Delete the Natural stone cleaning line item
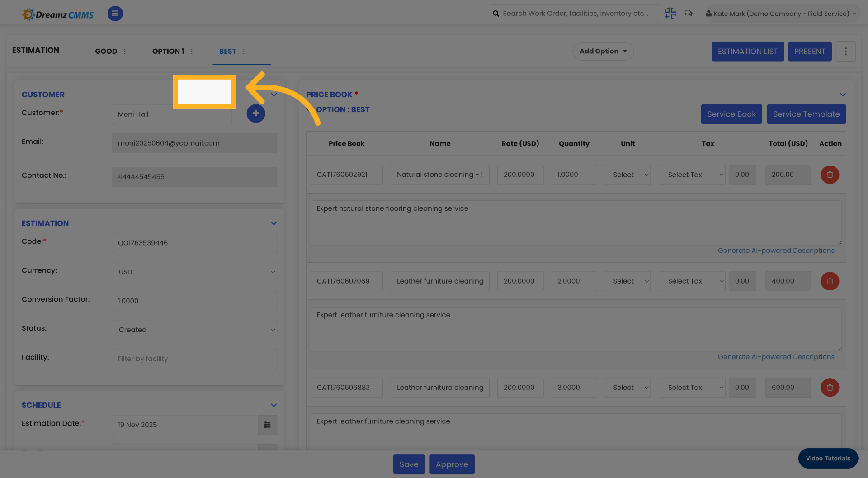868x478 pixels. [x=830, y=175]
